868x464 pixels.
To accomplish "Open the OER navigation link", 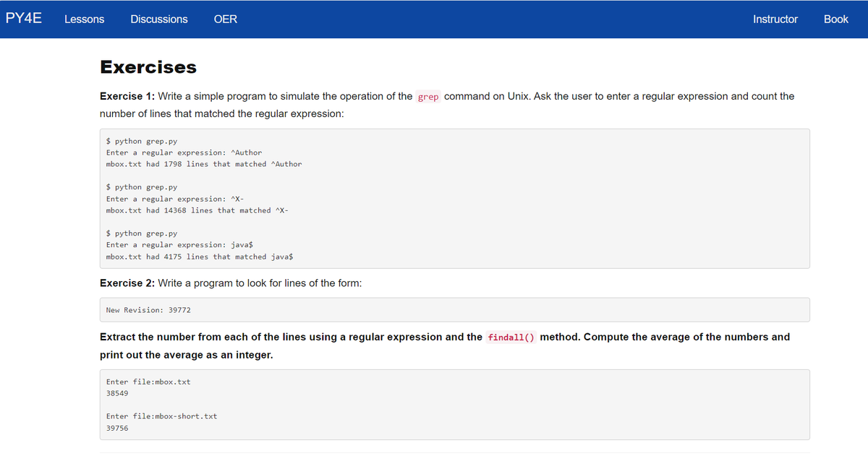I will point(226,20).
